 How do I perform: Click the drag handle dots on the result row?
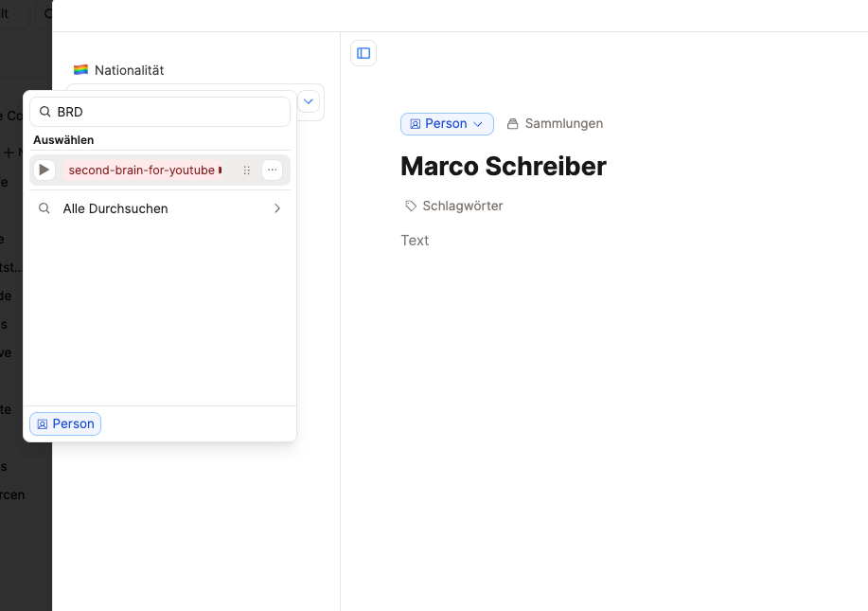[247, 171]
